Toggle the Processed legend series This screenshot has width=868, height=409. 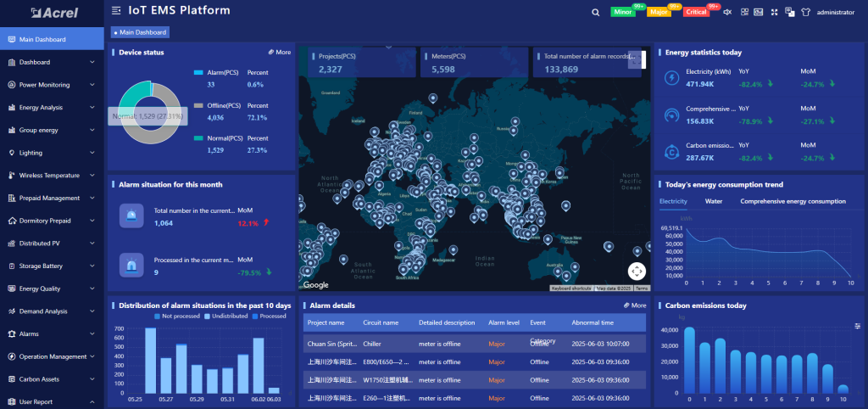pyautogui.click(x=269, y=316)
